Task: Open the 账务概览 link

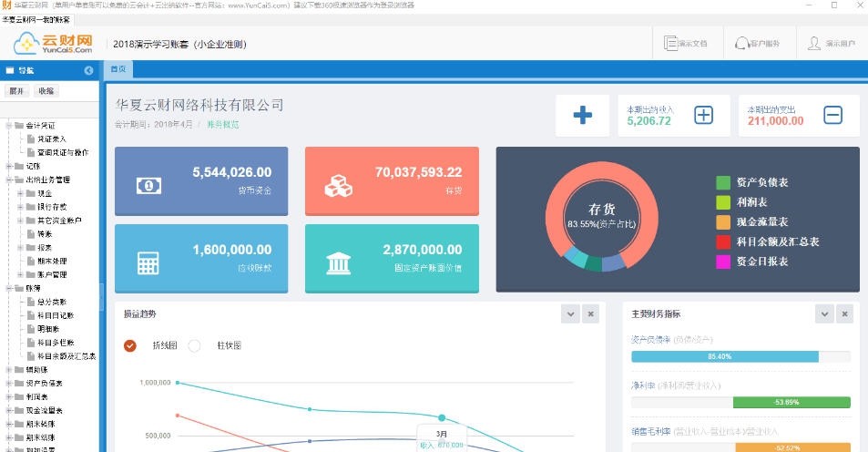Action: pyautogui.click(x=222, y=125)
